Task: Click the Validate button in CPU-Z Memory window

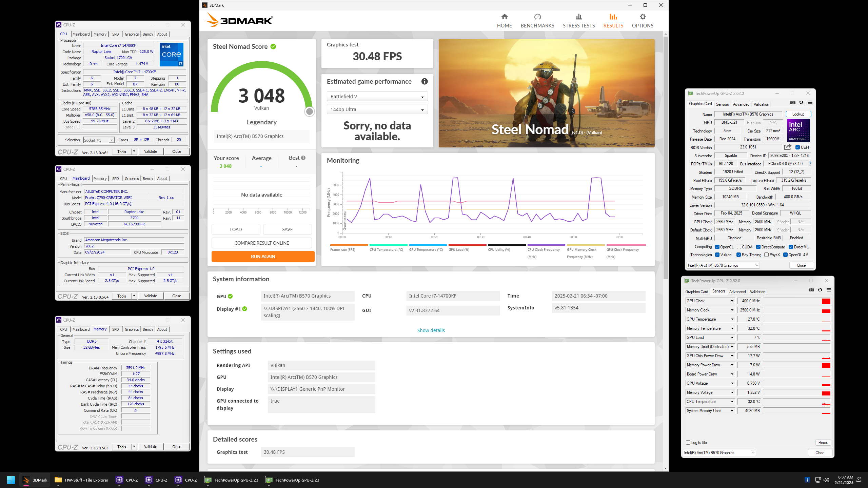Action: [151, 447]
